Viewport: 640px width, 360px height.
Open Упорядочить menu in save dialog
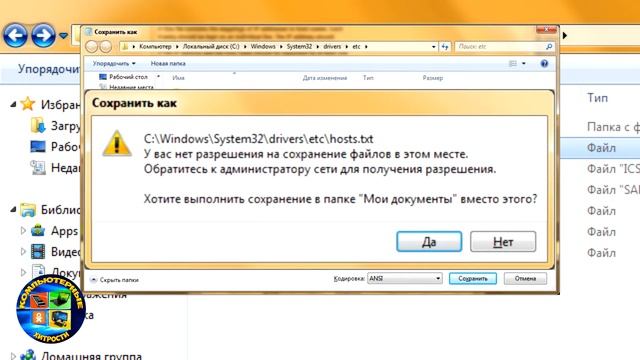click(114, 63)
